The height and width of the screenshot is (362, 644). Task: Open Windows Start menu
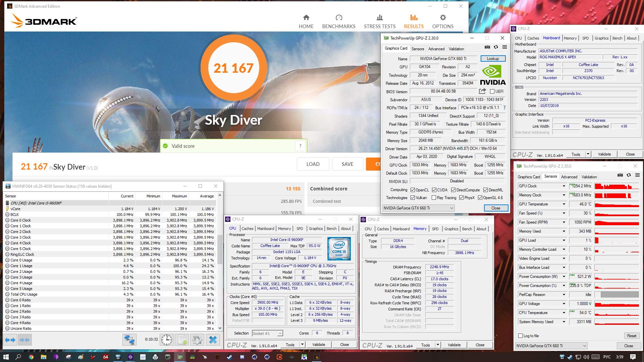point(6,357)
